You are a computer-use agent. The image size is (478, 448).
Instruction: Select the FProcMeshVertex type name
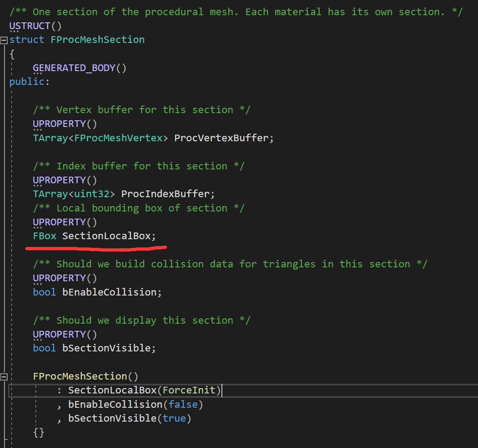point(118,138)
